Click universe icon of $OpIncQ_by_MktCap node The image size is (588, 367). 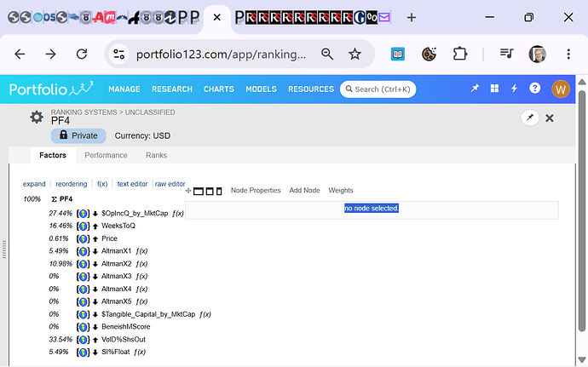[84, 214]
